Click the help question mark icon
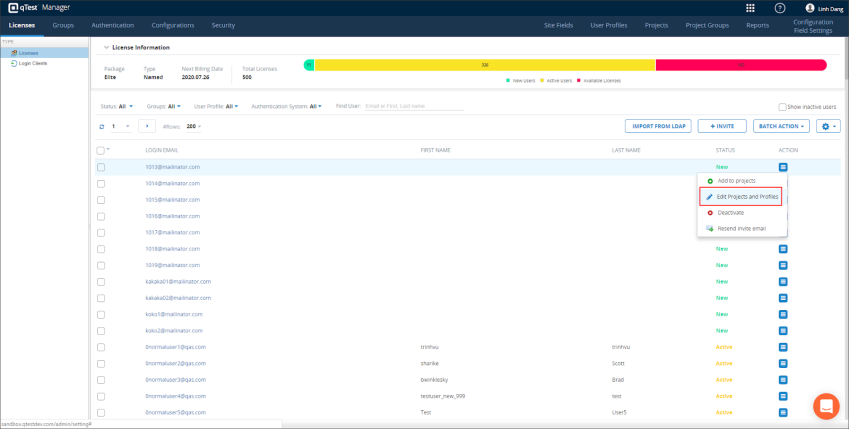 click(780, 8)
